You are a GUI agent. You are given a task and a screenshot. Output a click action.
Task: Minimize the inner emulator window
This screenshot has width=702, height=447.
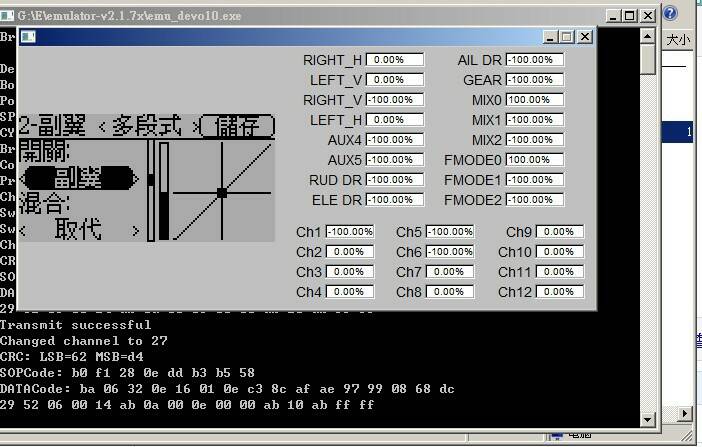point(550,37)
